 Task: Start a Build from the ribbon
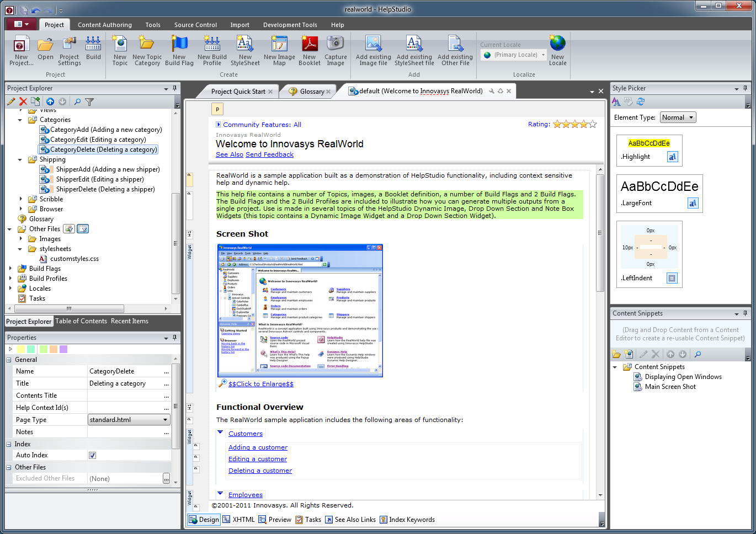(x=93, y=49)
